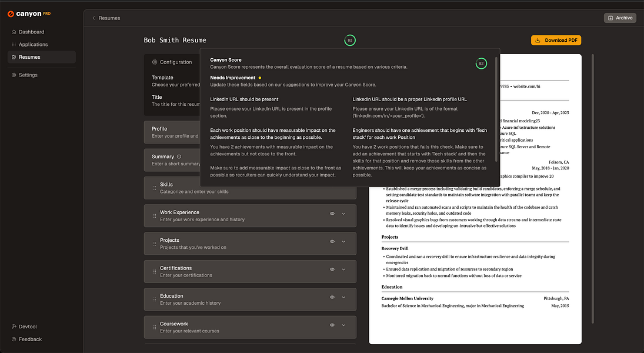644x353 pixels.
Task: Click the Canyon logo icon
Action: (x=11, y=14)
